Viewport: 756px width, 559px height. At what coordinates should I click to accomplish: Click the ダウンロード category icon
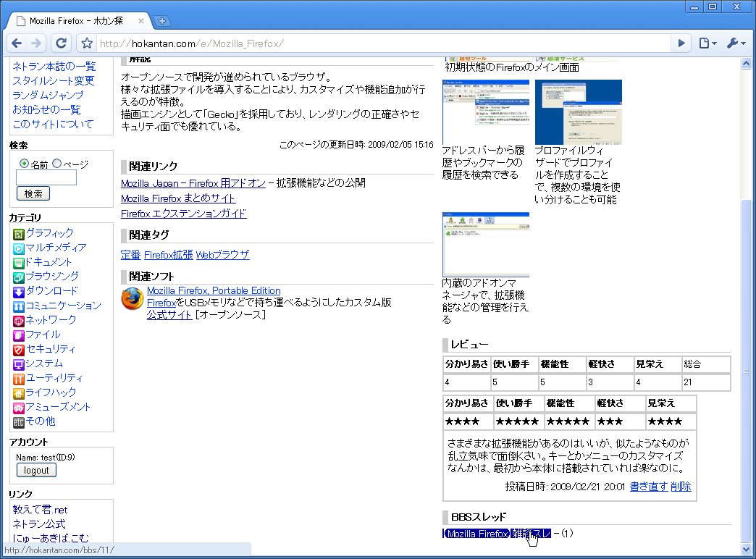point(18,293)
